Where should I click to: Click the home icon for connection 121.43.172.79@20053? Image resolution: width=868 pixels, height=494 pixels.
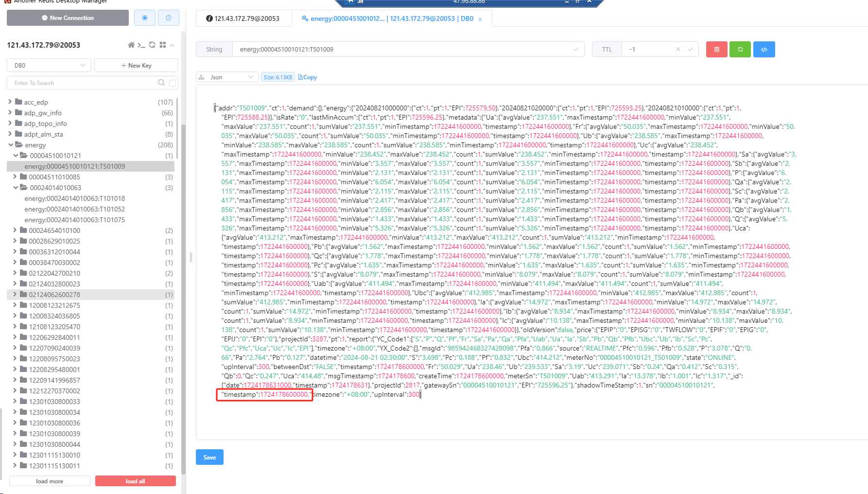tap(131, 45)
